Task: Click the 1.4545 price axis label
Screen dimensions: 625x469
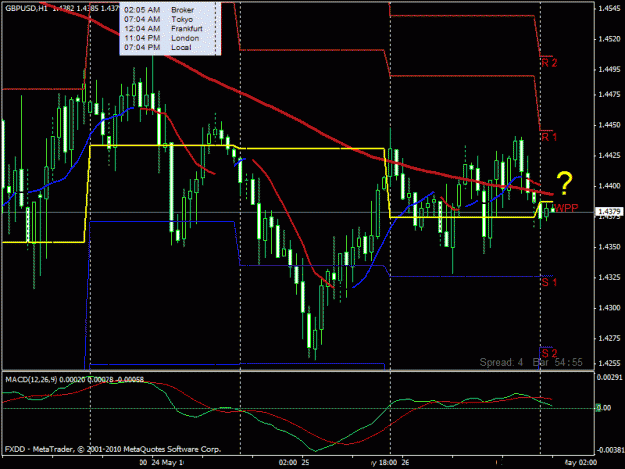Action: [x=609, y=8]
